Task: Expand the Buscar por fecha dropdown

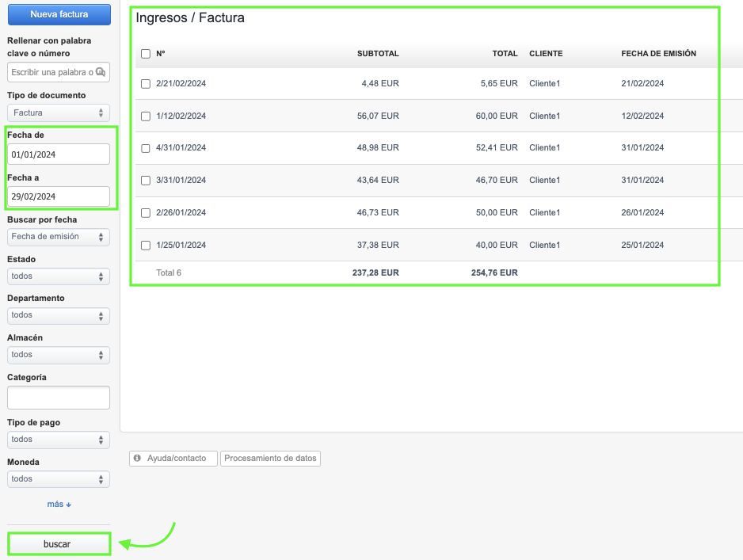Action: [x=59, y=237]
